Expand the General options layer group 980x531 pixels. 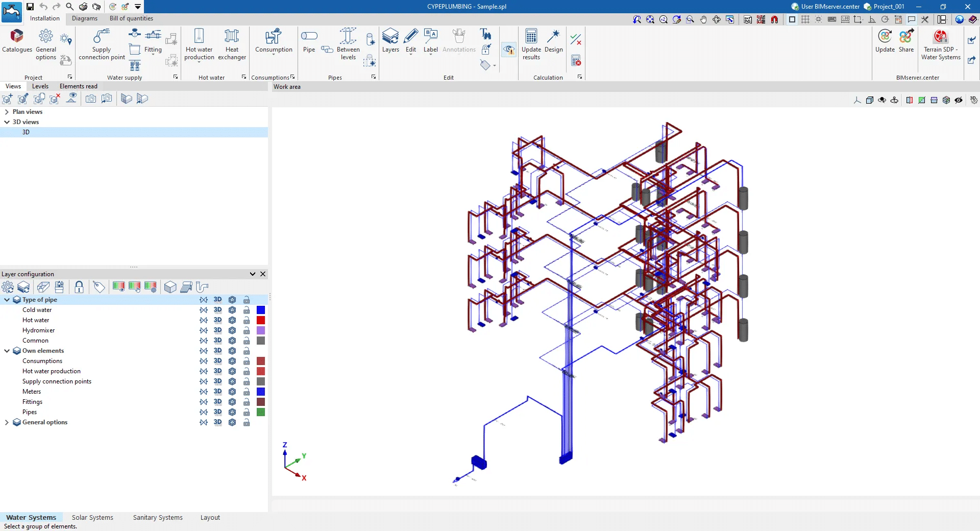(7, 422)
